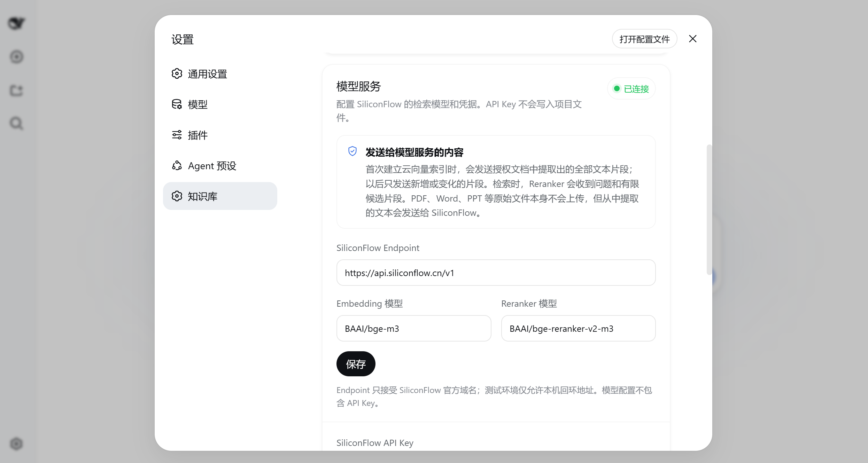Click the shield icon beside 发送给模型服务的内容
The width and height of the screenshot is (868, 463).
point(352,151)
